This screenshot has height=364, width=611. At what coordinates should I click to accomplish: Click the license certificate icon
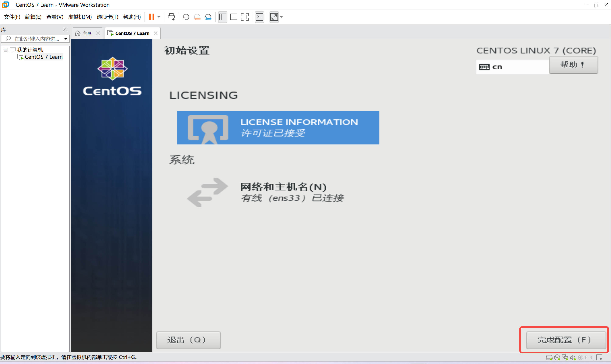pyautogui.click(x=208, y=130)
